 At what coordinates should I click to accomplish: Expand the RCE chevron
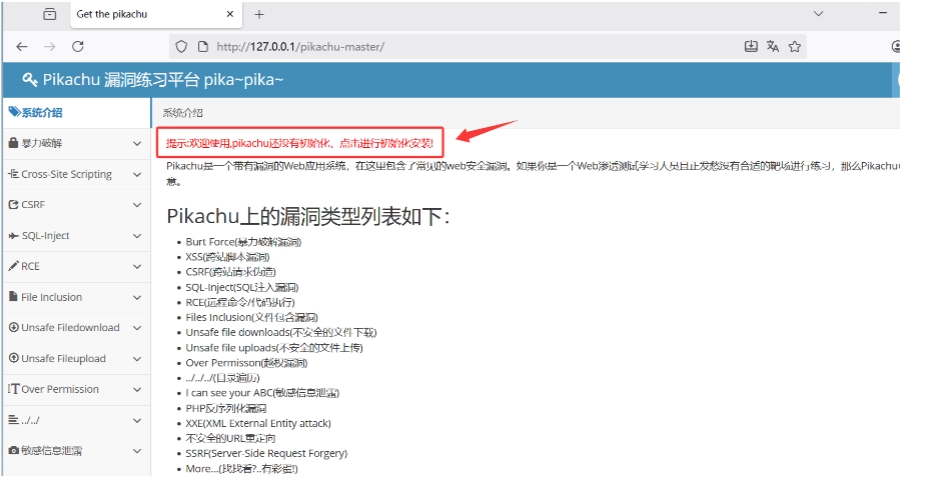pyautogui.click(x=137, y=266)
